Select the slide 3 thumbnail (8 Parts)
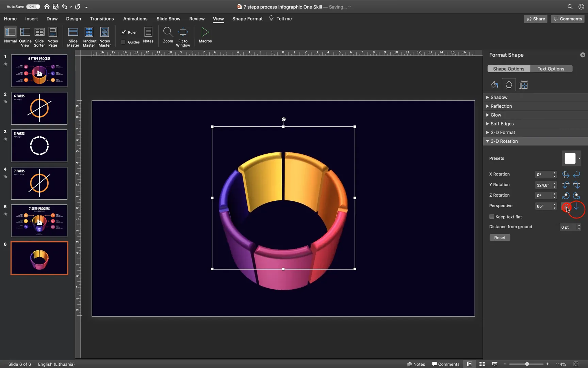This screenshot has height=368, width=588. coord(39,145)
